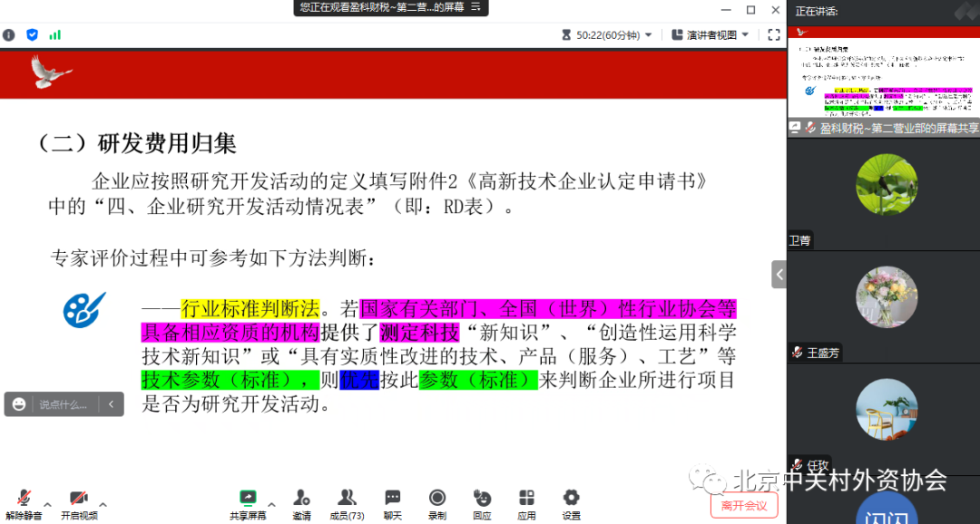Click the 正在讲话 label at panel top
This screenshot has width=980, height=524.
coord(817,11)
